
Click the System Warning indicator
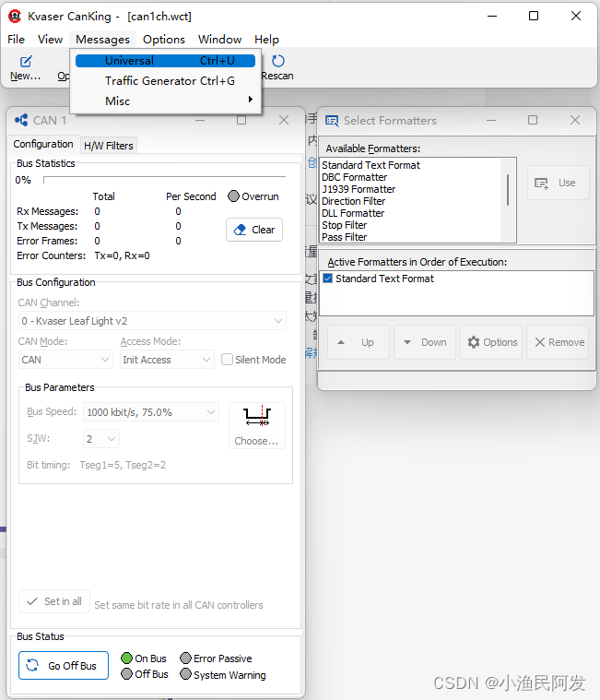(185, 673)
